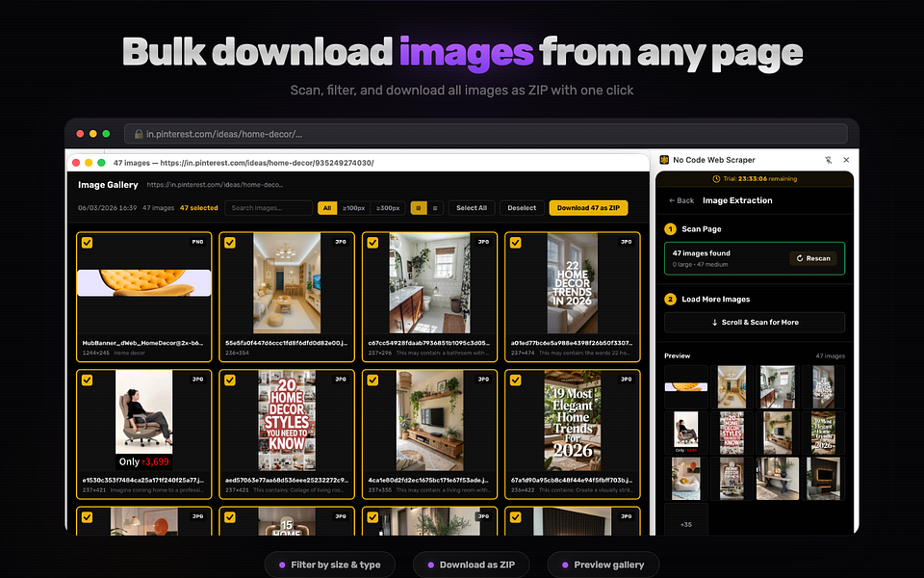Close the No Code Web Scraper panel
The height and width of the screenshot is (578, 924).
point(846,160)
